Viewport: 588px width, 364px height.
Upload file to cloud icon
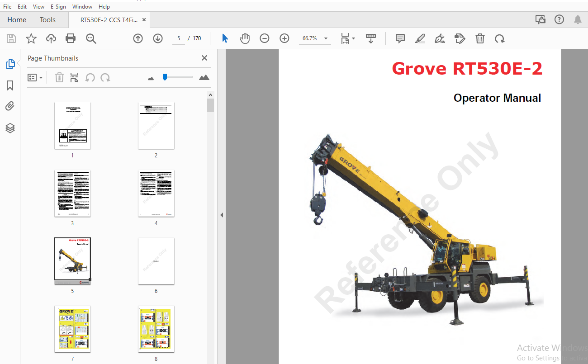(x=51, y=38)
